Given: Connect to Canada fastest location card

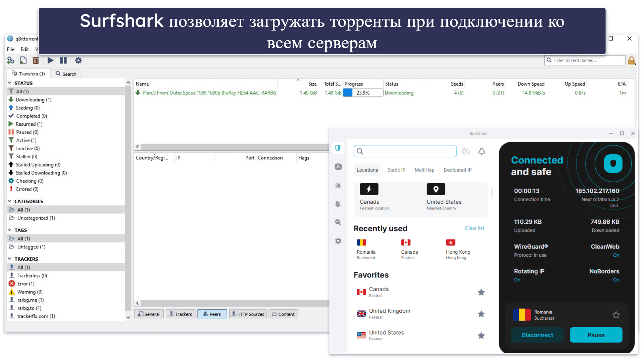Looking at the screenshot, I should (x=374, y=197).
